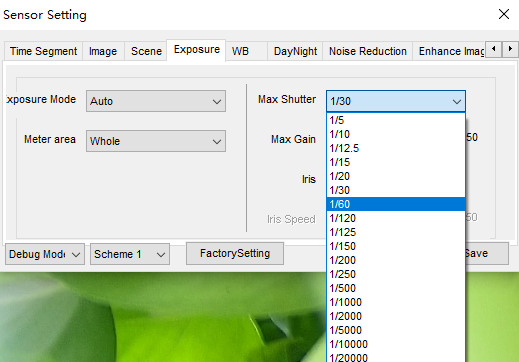Switch to the Image tab
The image size is (519, 362).
click(103, 51)
